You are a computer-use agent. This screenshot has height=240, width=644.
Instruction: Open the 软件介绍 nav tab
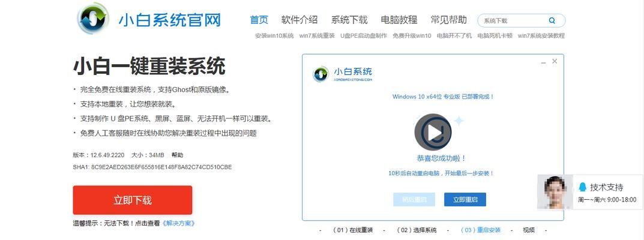tap(299, 20)
